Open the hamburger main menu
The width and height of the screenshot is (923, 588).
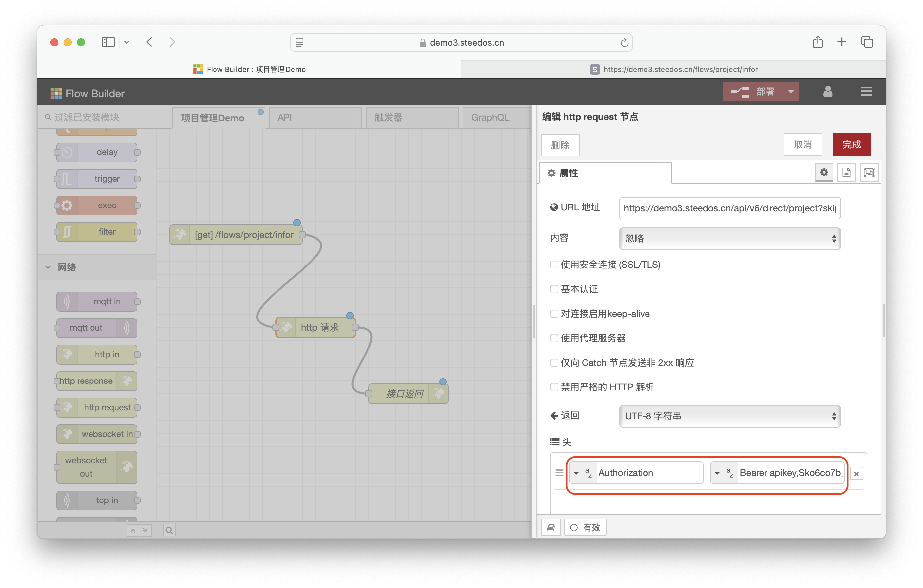pos(866,91)
